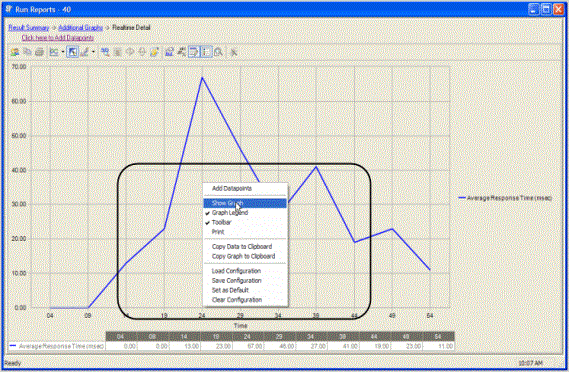
Task: Open the chart type dropdown arrow
Action: 63,52
